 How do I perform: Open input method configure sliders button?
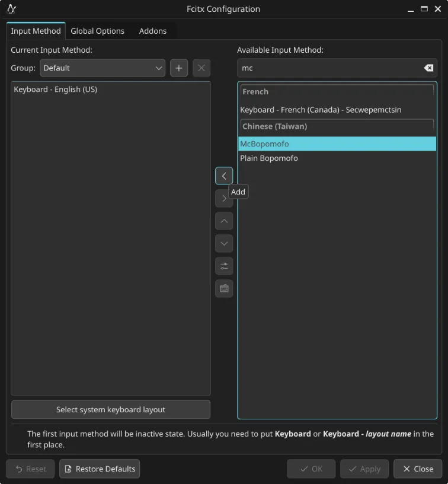224,266
